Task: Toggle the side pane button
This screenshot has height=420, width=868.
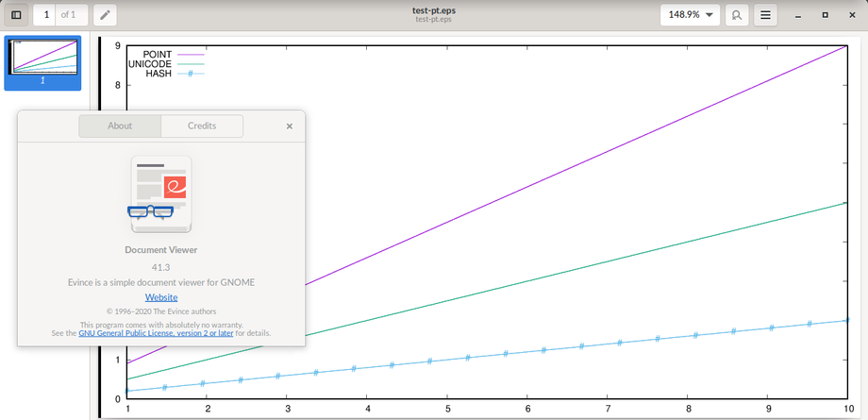Action: click(x=16, y=15)
